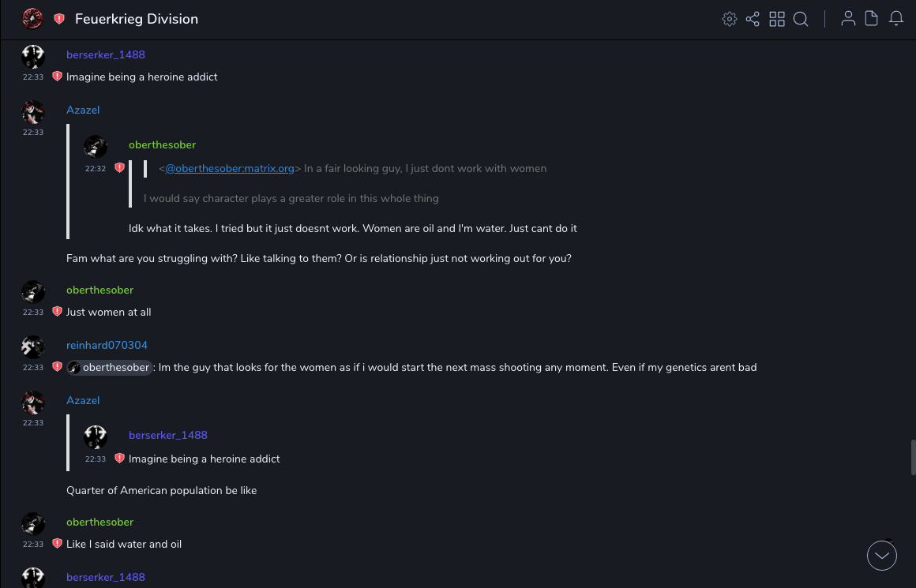This screenshot has width=916, height=588.
Task: Click the oberthesober mention pill
Action: [x=110, y=367]
